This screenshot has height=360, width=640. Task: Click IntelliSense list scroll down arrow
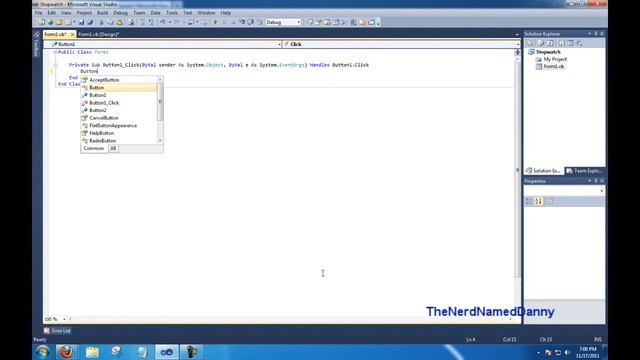point(160,141)
